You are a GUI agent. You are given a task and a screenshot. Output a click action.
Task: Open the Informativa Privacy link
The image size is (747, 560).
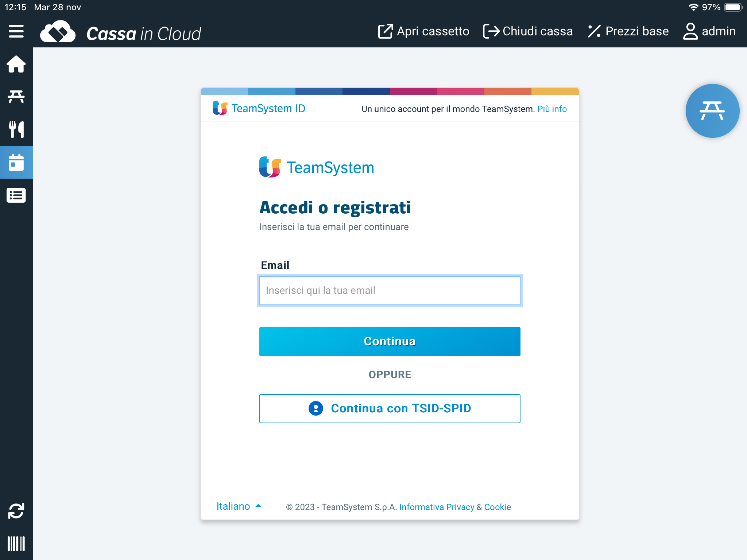coord(437,507)
